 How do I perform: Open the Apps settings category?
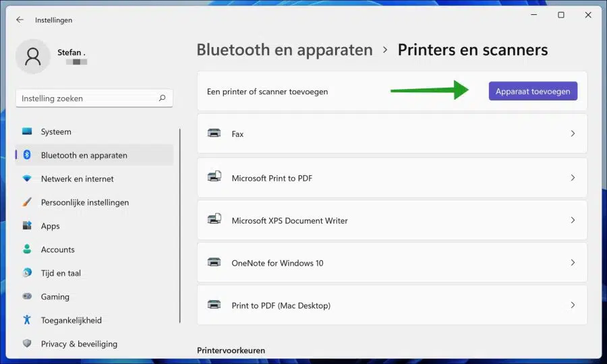click(x=94, y=226)
